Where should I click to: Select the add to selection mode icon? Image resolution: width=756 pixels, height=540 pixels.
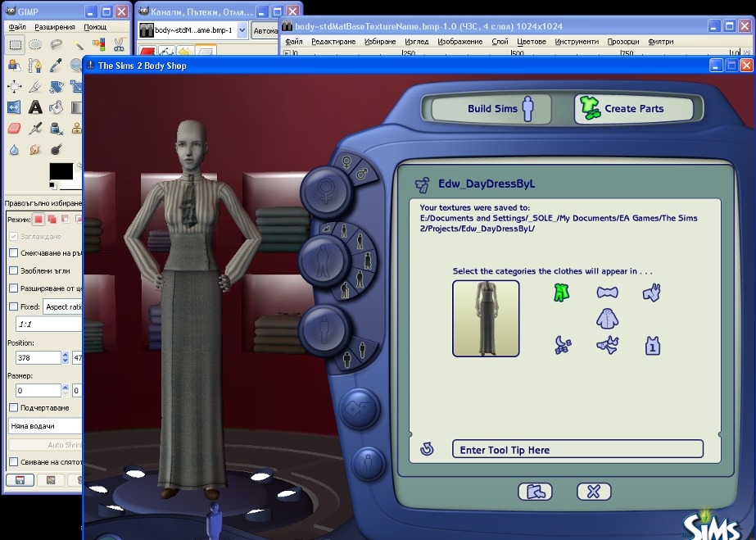click(x=52, y=220)
